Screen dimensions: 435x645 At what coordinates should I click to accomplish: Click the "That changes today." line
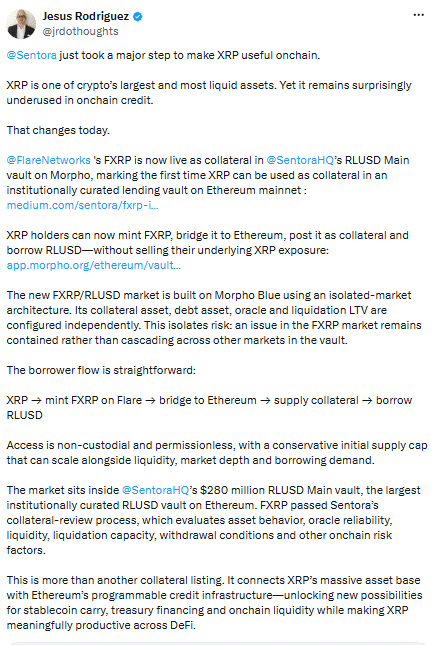coord(58,130)
